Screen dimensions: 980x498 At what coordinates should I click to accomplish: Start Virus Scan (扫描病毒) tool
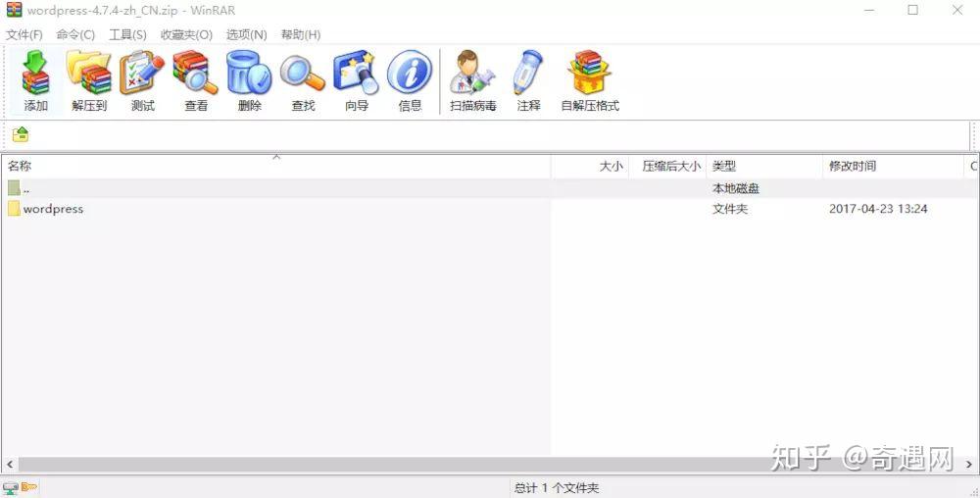click(473, 81)
